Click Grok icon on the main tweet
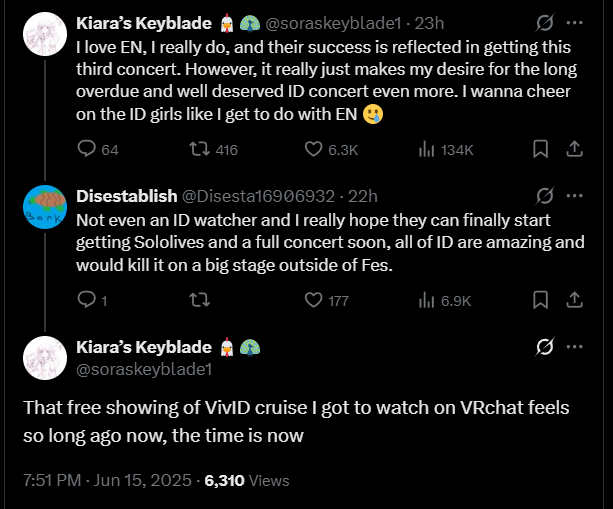The width and height of the screenshot is (613, 509). tap(546, 347)
